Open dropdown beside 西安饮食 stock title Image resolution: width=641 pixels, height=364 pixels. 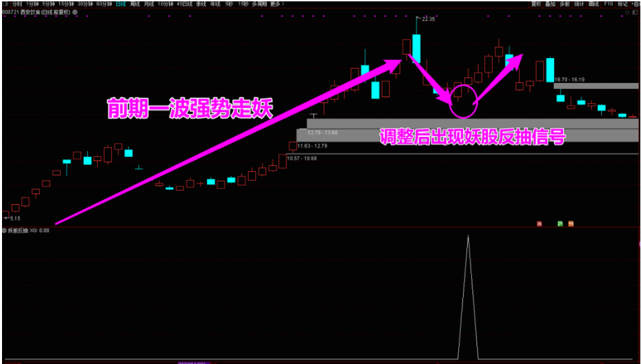coord(75,12)
